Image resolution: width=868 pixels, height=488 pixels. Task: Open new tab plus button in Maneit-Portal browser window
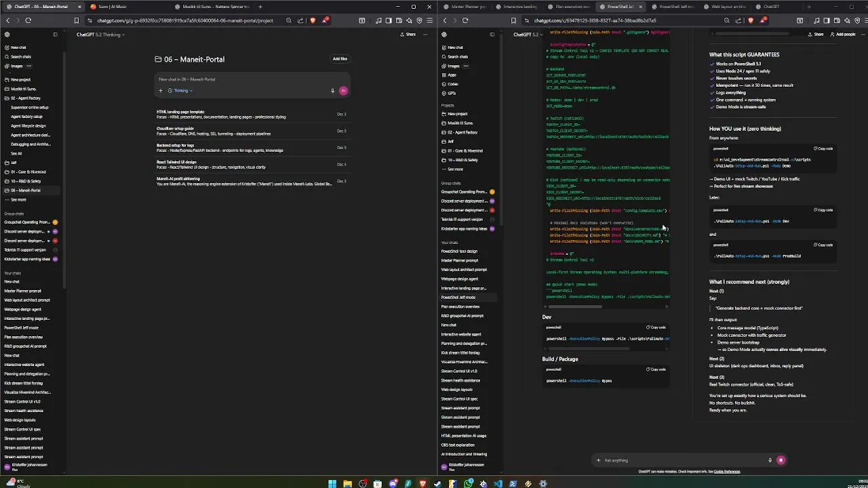point(261,7)
